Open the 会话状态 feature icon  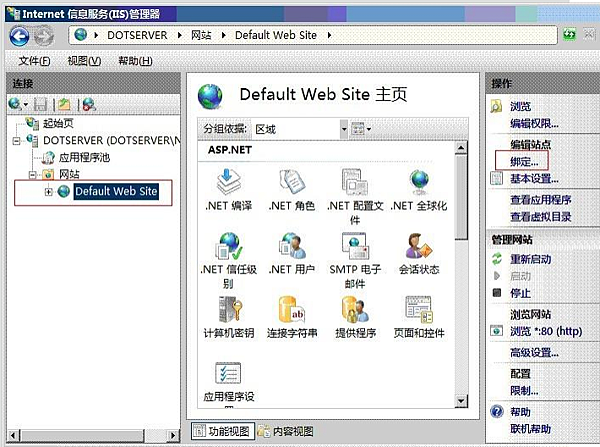pyautogui.click(x=419, y=246)
